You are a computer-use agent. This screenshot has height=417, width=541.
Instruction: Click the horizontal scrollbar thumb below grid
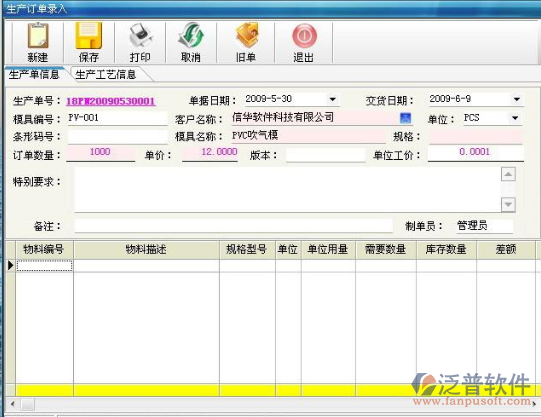click(28, 404)
